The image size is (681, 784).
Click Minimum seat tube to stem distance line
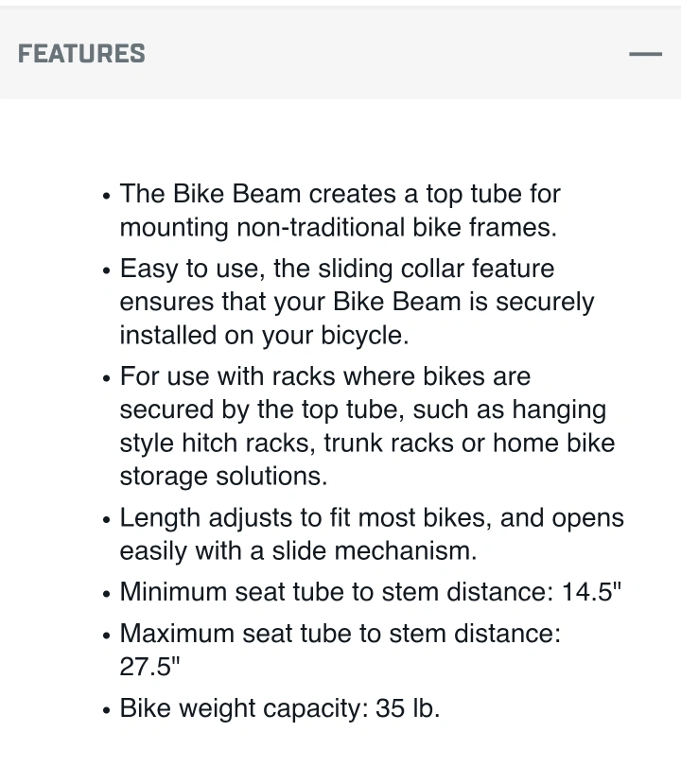pyautogui.click(x=371, y=592)
